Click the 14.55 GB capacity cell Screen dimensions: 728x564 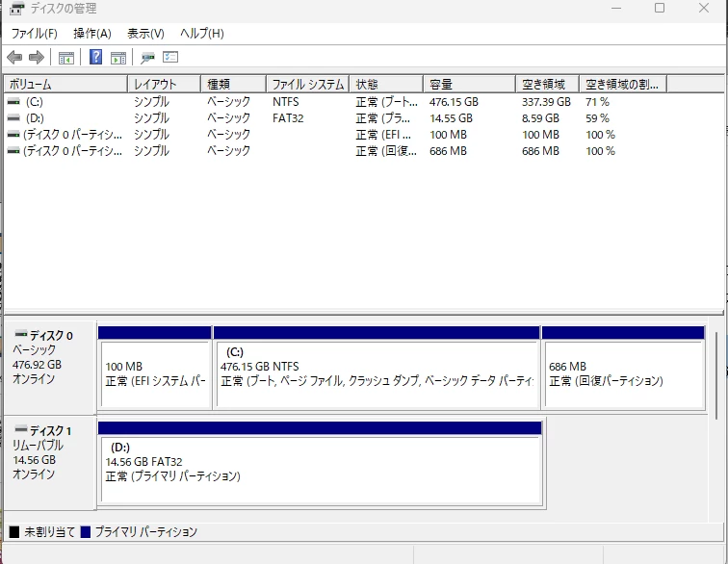[451, 118]
